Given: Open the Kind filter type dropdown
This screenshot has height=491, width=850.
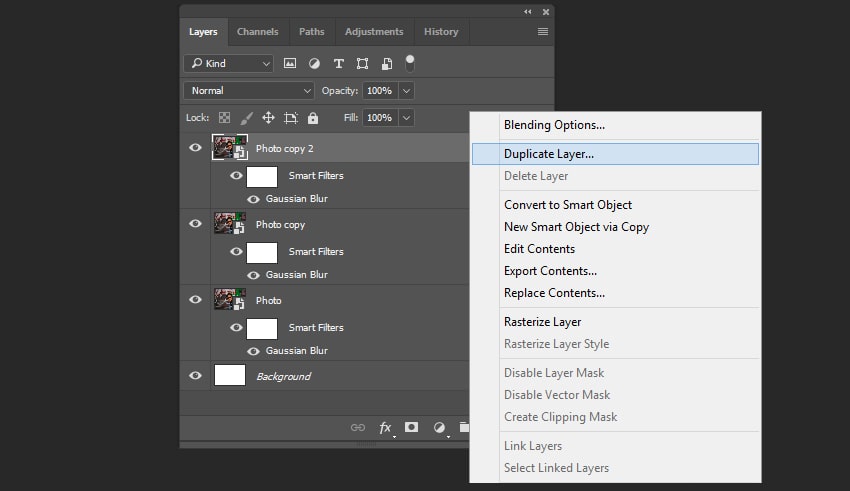Looking at the screenshot, I should [228, 63].
